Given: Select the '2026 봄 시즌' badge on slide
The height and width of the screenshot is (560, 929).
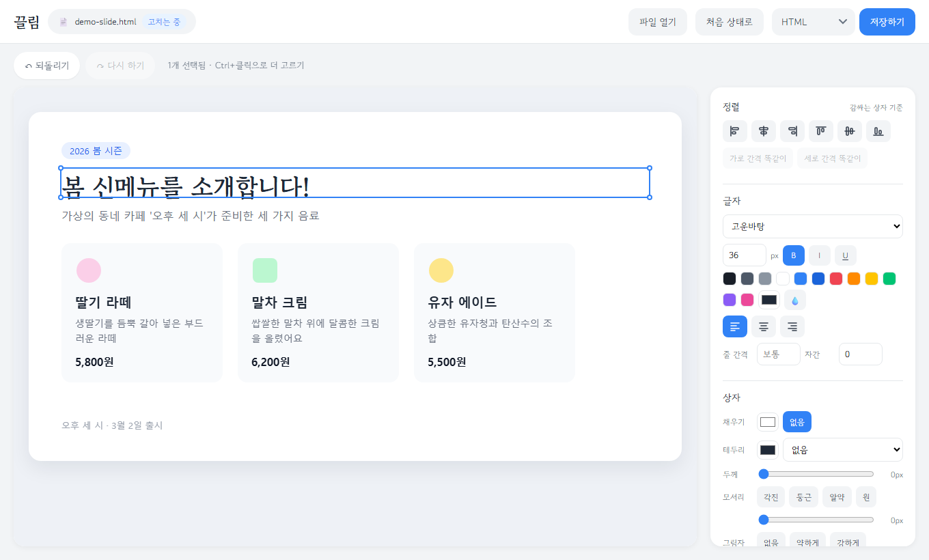Looking at the screenshot, I should (x=96, y=151).
